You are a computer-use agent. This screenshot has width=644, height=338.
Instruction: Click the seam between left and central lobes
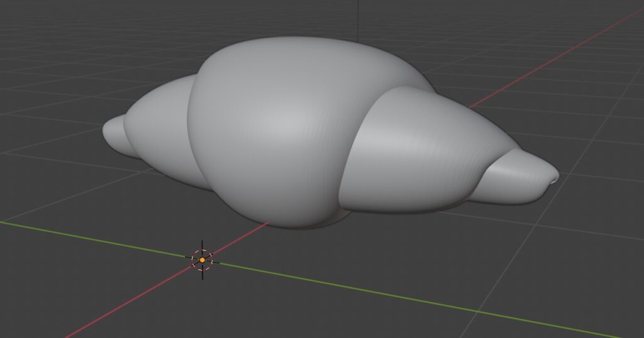click(x=190, y=126)
